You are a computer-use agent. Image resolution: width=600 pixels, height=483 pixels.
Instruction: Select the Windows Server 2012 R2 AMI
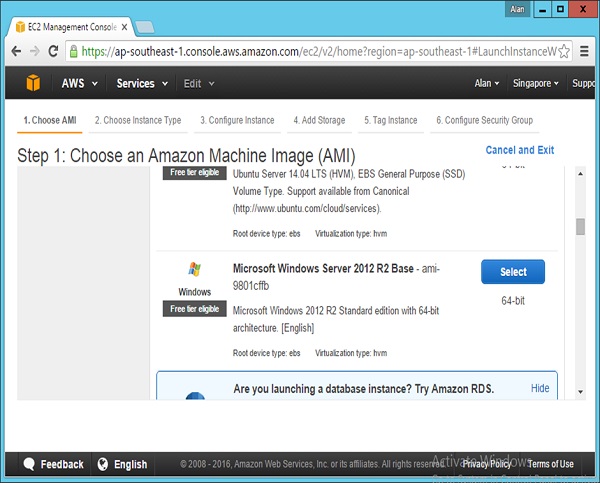[512, 272]
